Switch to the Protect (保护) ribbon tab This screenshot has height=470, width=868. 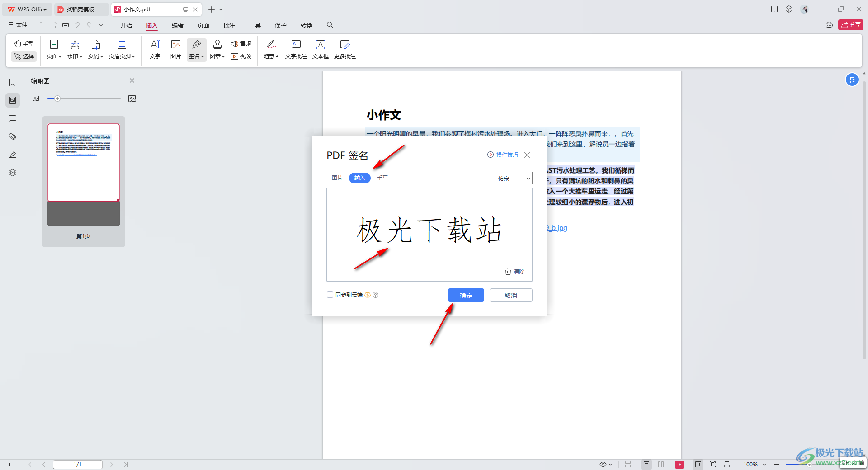(x=281, y=25)
